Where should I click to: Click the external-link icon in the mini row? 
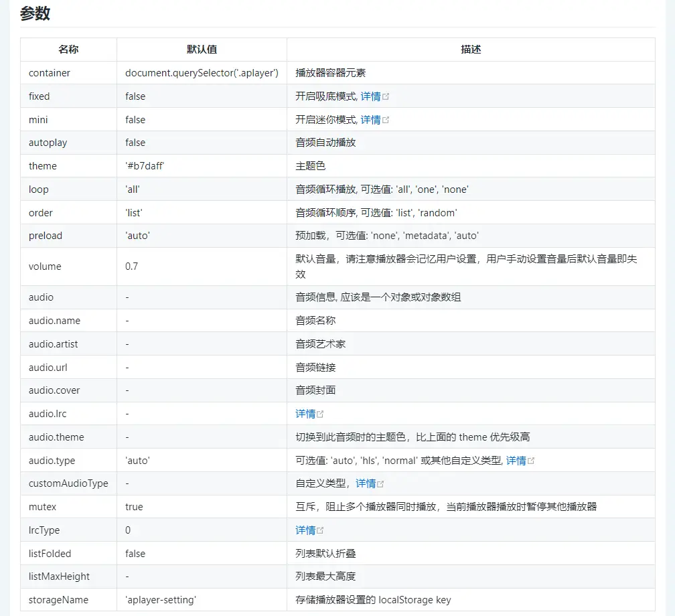pyautogui.click(x=386, y=120)
